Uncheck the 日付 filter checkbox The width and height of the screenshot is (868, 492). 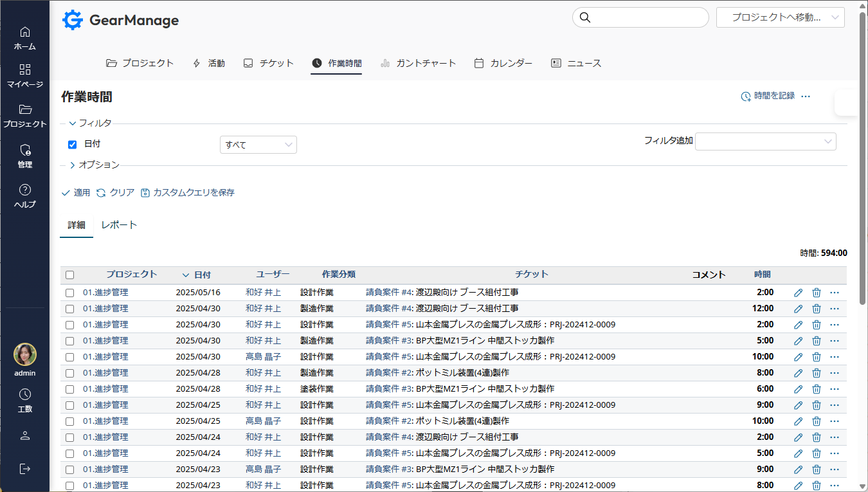point(73,145)
